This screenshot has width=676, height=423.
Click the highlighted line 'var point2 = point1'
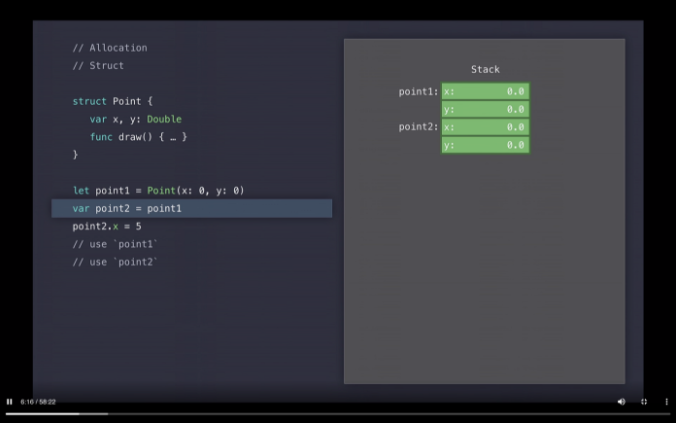(192, 208)
